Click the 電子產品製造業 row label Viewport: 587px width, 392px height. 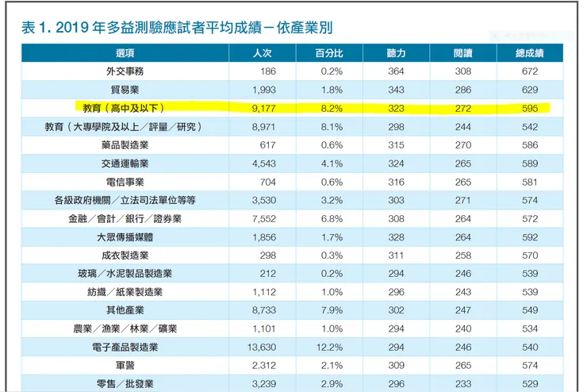click(x=125, y=348)
